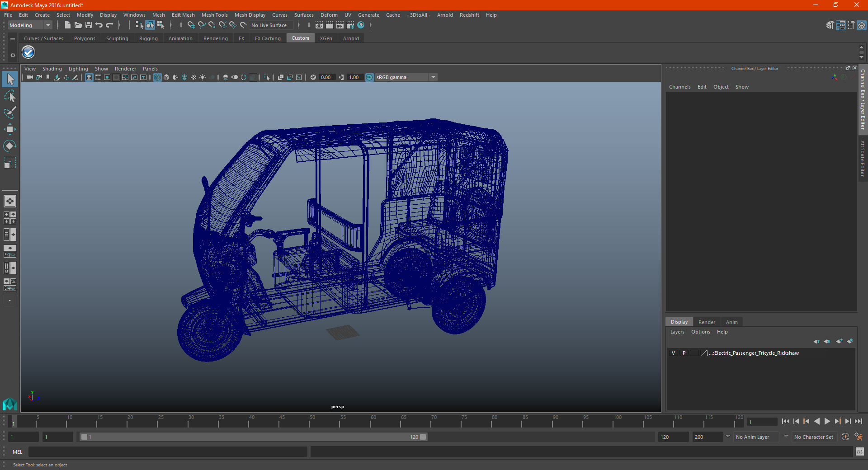868x470 pixels.
Task: Play animation forwards
Action: click(827, 421)
